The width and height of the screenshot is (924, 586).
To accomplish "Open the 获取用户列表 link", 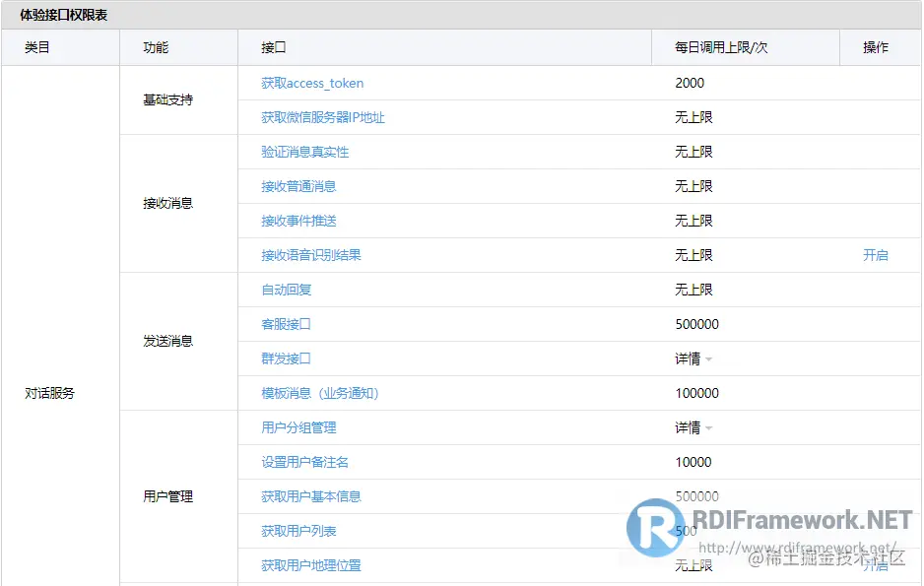I will click(298, 531).
